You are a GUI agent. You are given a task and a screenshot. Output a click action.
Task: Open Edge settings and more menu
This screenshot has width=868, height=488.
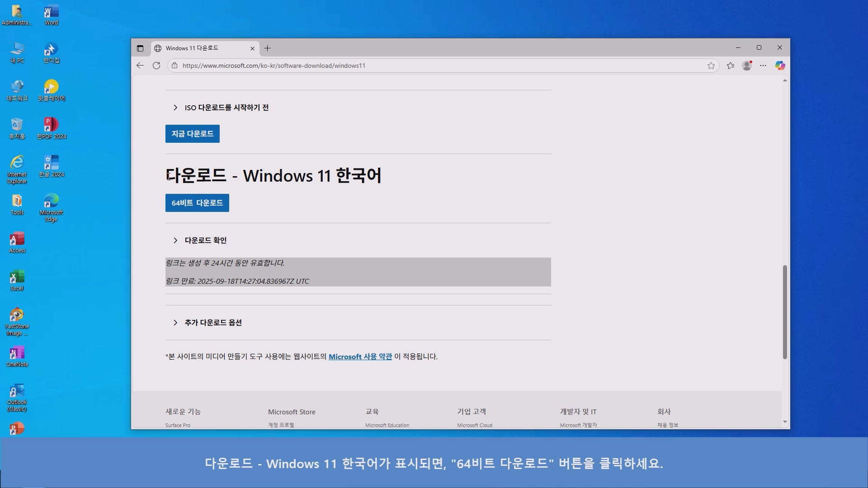click(x=763, y=66)
